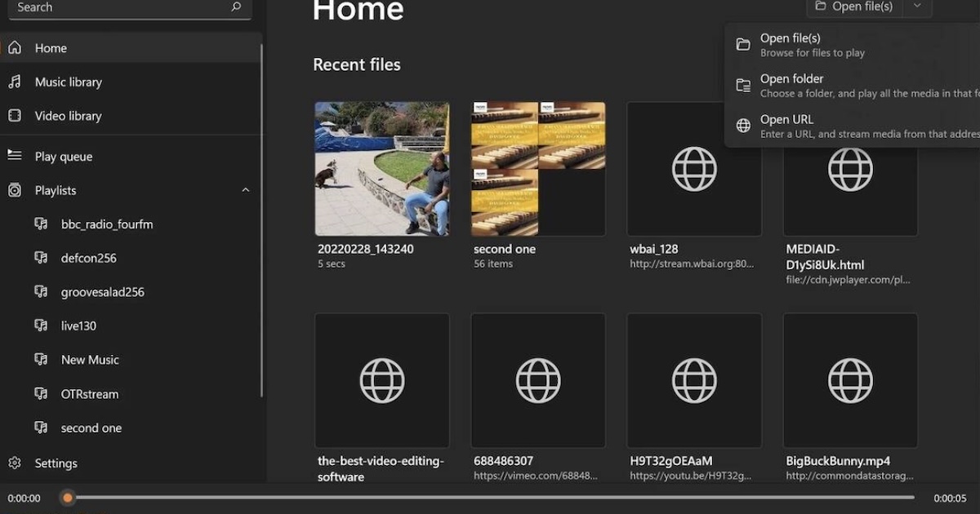
Task: Click the Home house icon
Action: click(15, 48)
